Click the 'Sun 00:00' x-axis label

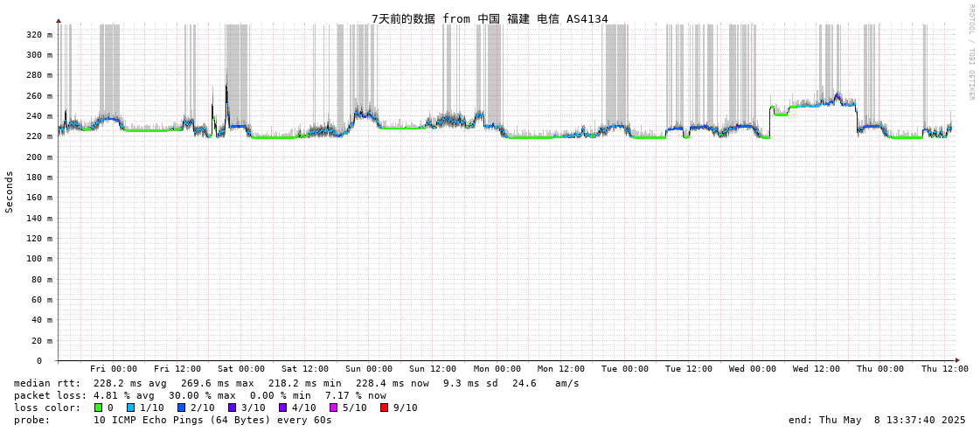point(370,369)
